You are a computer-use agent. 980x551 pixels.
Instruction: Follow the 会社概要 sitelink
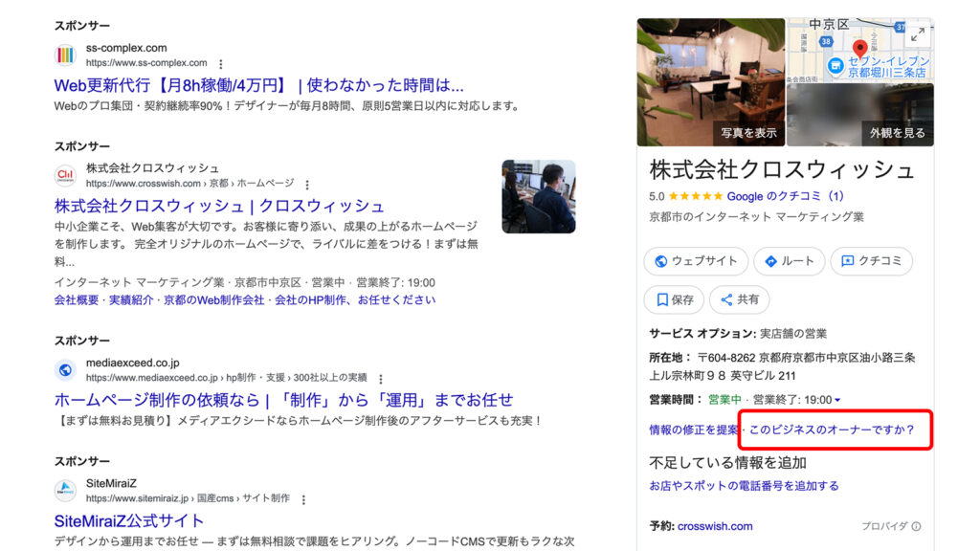click(x=77, y=299)
